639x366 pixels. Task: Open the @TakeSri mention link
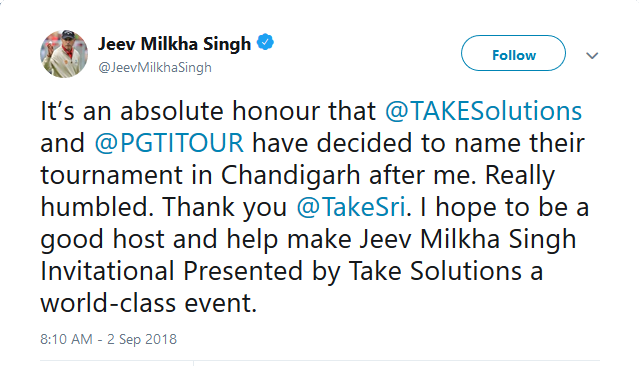[351, 207]
